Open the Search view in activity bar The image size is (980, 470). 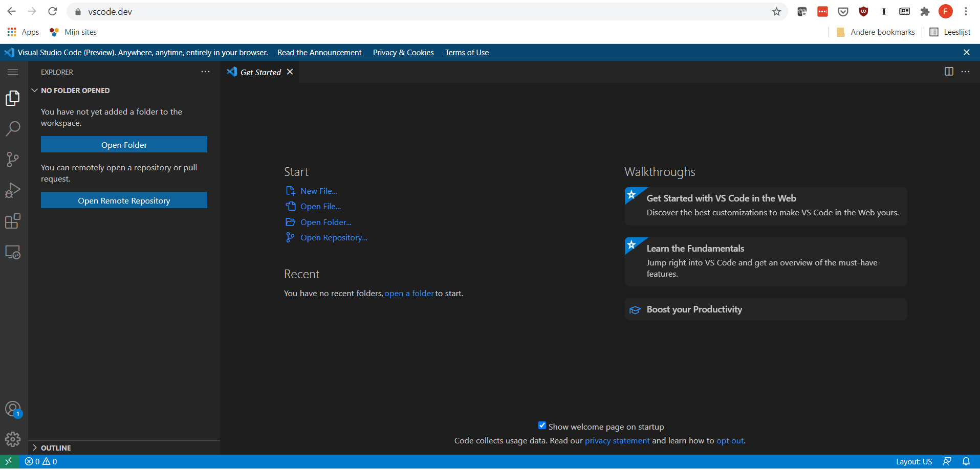13,128
